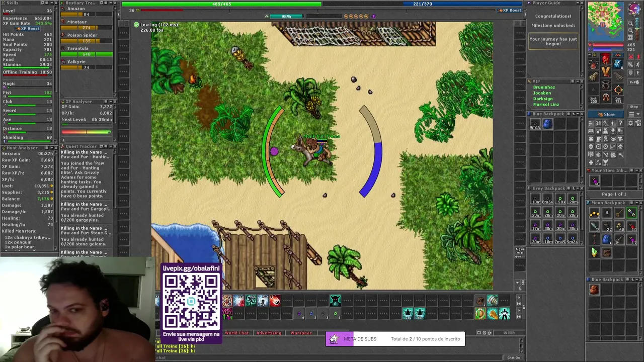Screen dimensions: 644x362
Task: Minimize the Quest Tracker panel
Action: 111,146
